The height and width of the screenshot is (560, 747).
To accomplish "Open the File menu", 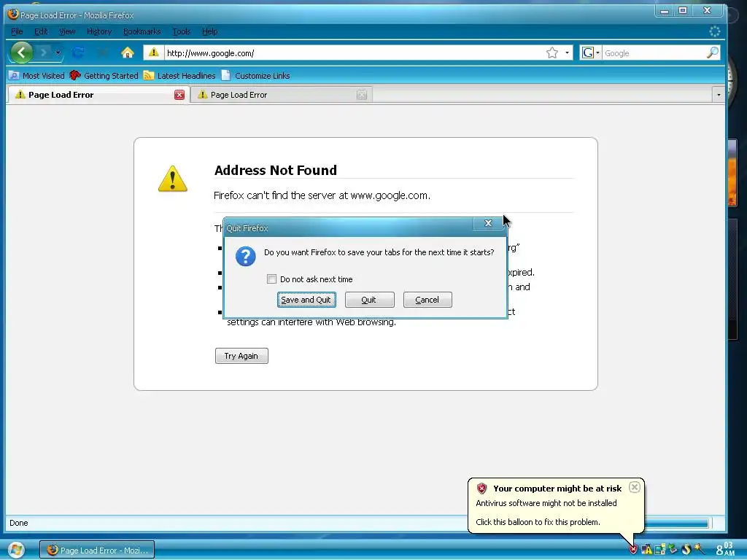I will (17, 31).
